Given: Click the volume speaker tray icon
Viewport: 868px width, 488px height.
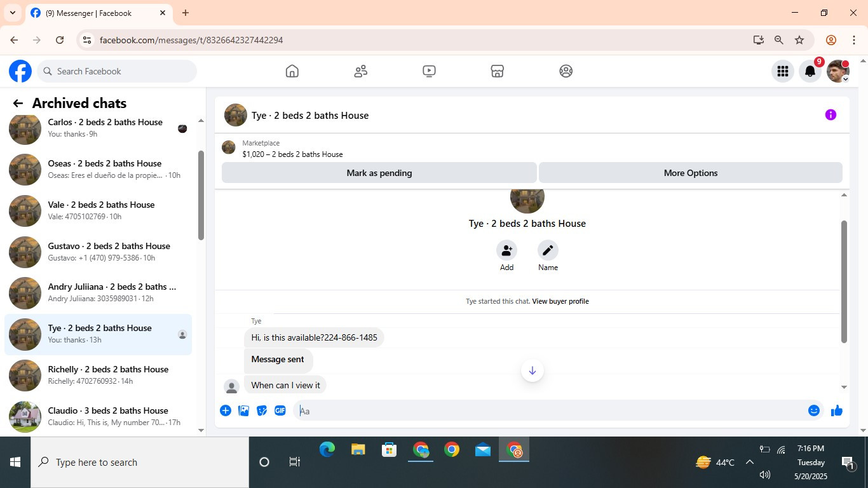Looking at the screenshot, I should pos(765,474).
